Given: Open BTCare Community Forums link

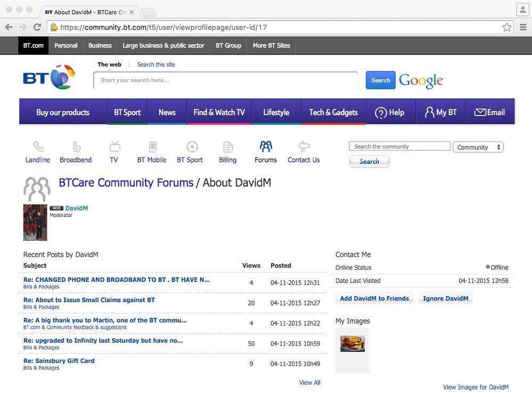Looking at the screenshot, I should [126, 183].
